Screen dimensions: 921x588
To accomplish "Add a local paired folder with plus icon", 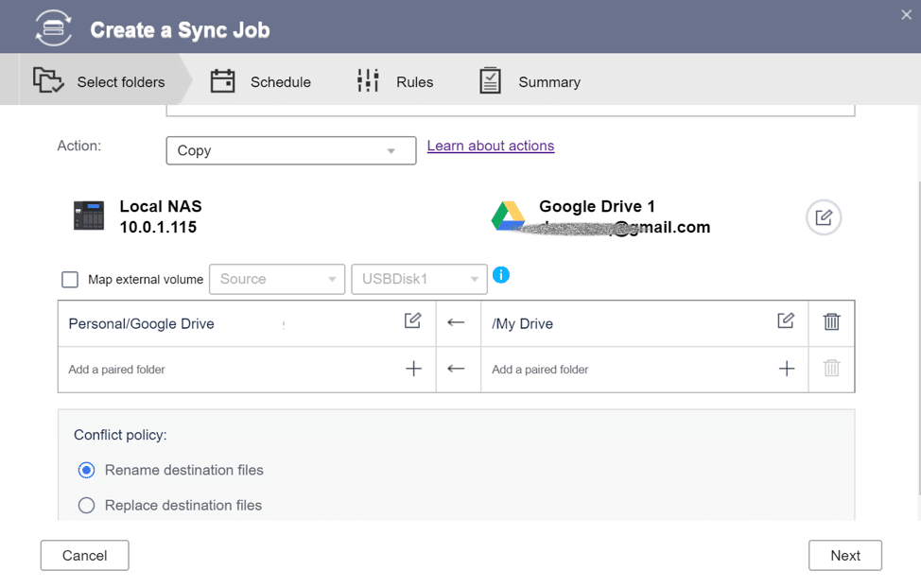I will pyautogui.click(x=413, y=369).
